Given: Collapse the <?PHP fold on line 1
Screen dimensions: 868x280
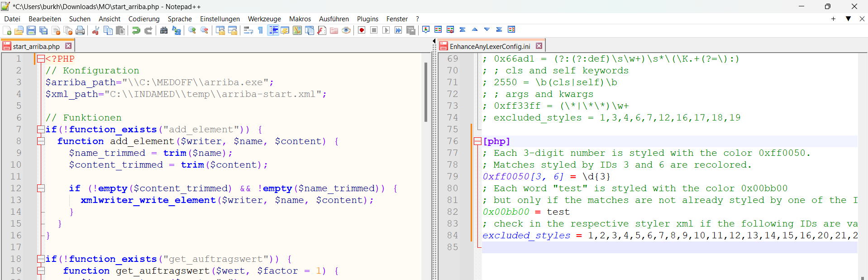Looking at the screenshot, I should tap(41, 58).
